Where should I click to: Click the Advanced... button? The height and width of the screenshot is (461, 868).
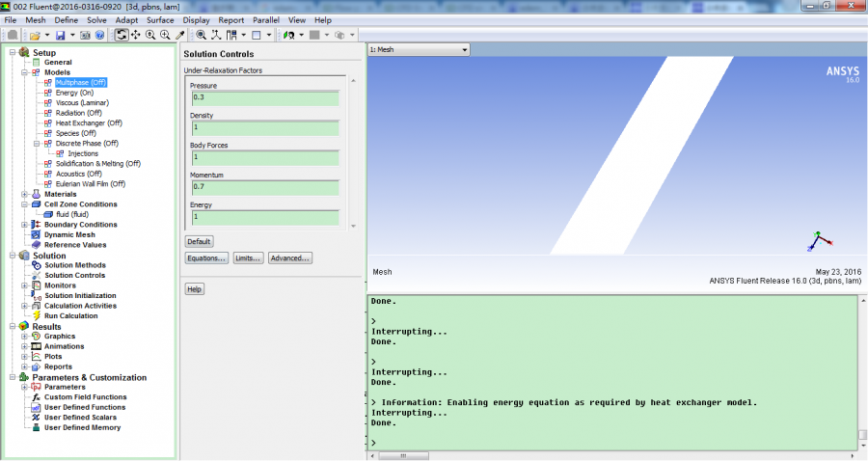pos(290,258)
